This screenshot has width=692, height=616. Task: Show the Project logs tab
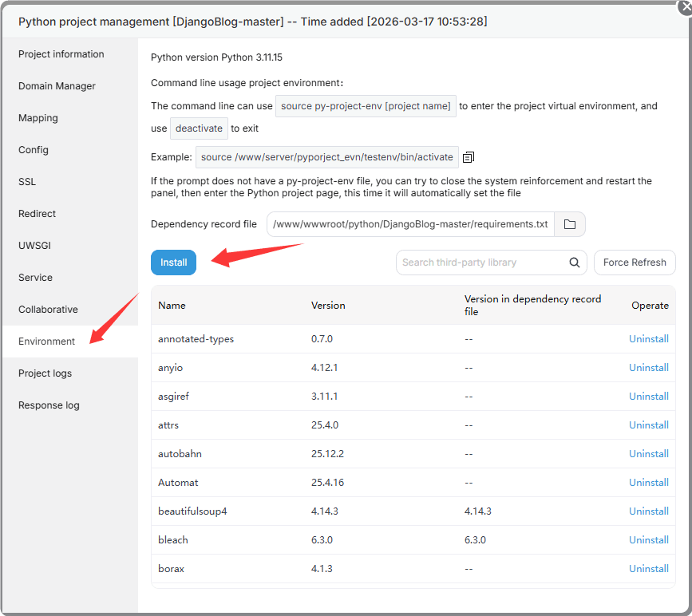pos(45,373)
